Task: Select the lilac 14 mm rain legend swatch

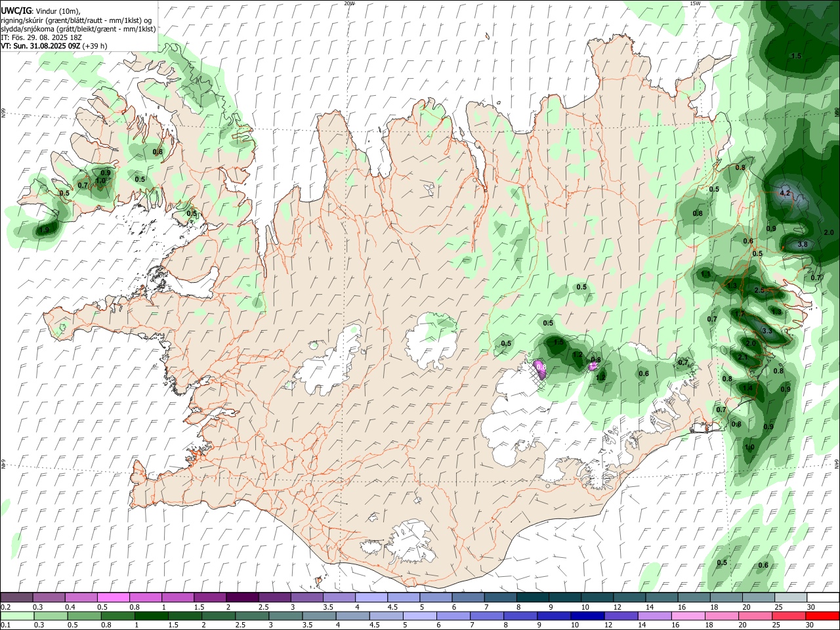Action: (654, 616)
